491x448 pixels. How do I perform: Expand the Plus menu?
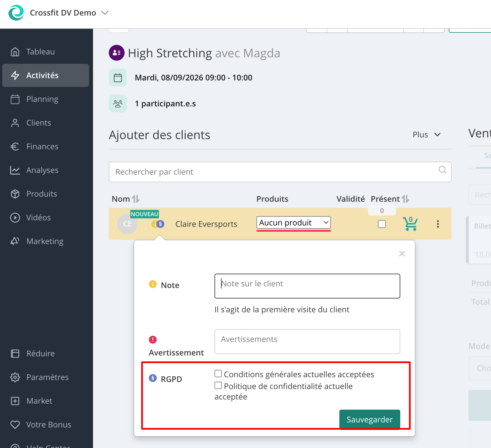pos(426,135)
